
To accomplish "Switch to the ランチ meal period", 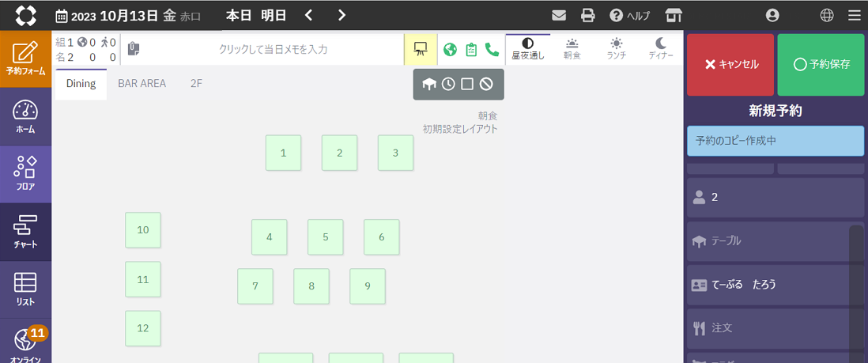I will tap(616, 49).
